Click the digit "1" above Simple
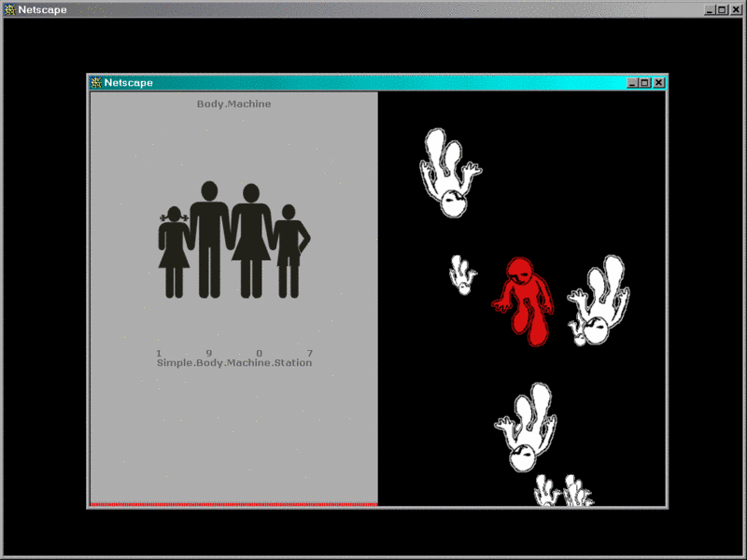 (159, 354)
